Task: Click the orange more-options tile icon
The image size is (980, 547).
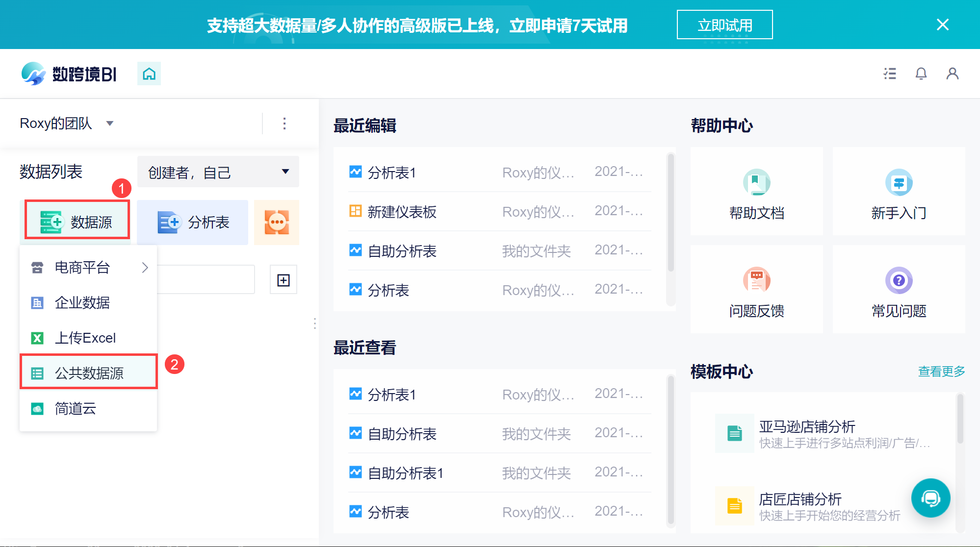Action: pos(277,223)
